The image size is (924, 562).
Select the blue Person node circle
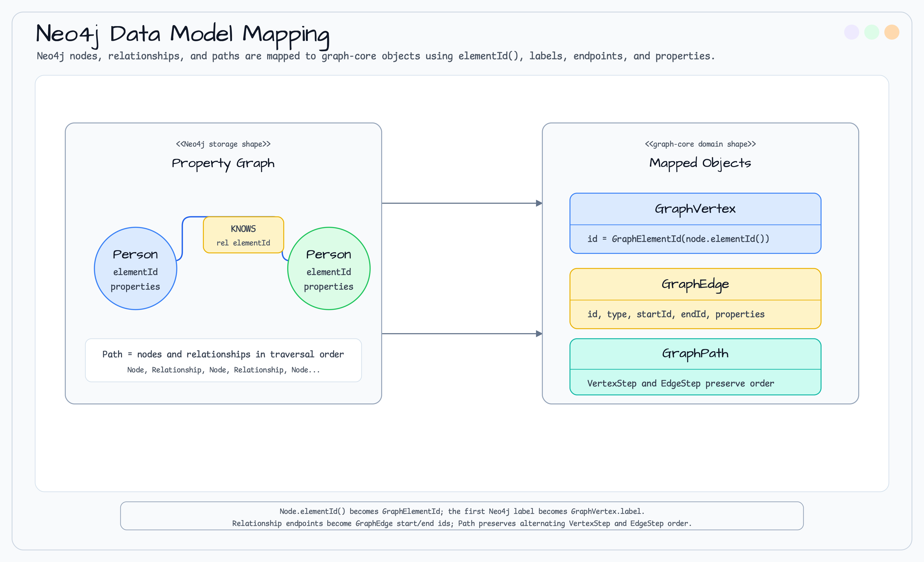click(x=135, y=268)
